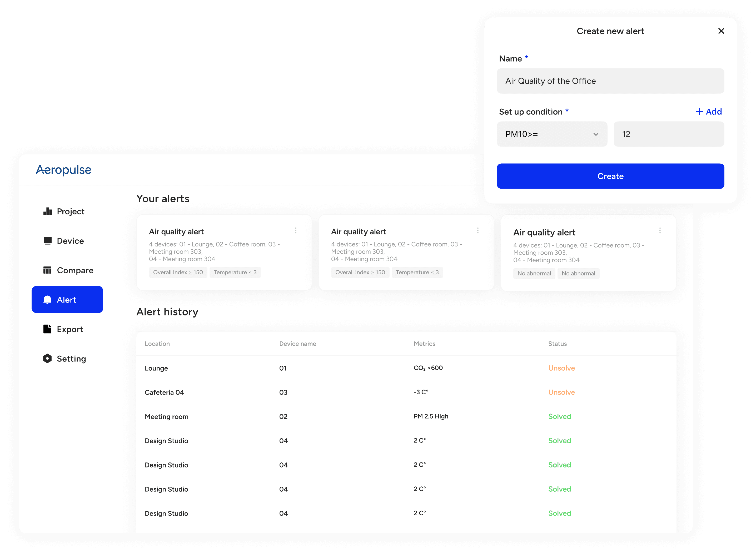This screenshot has height=554, width=756.
Task: Switch to the Alert navigation item
Action: (x=67, y=299)
